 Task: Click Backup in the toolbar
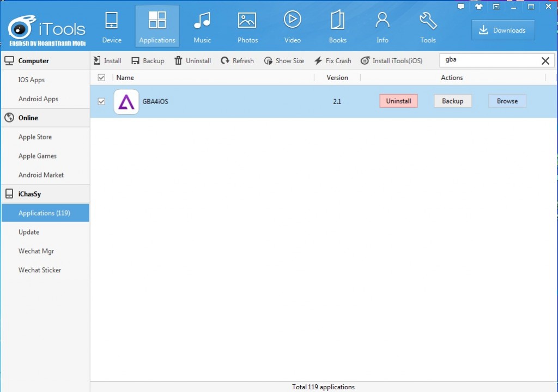click(x=148, y=61)
